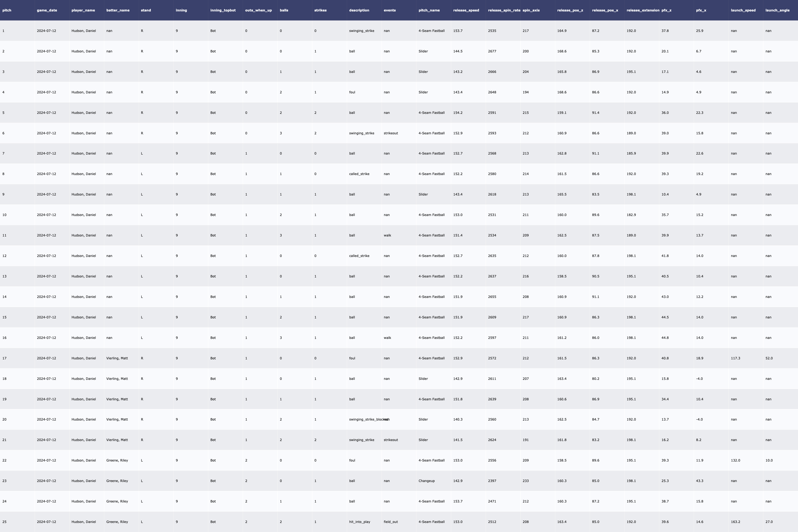This screenshot has height=532, width=798.
Task: Select the strikeout event cell in row 6
Action: coord(390,133)
